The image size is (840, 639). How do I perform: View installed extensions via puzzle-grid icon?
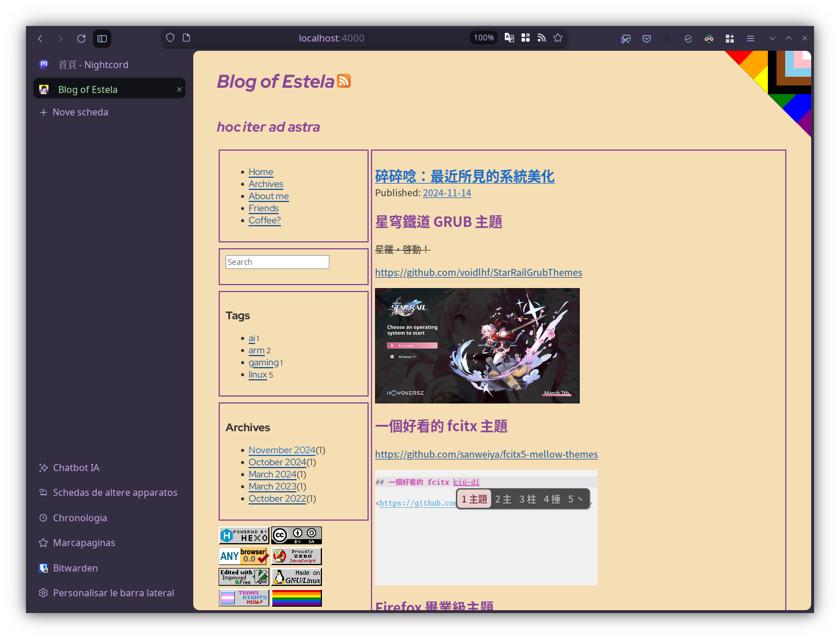click(730, 38)
